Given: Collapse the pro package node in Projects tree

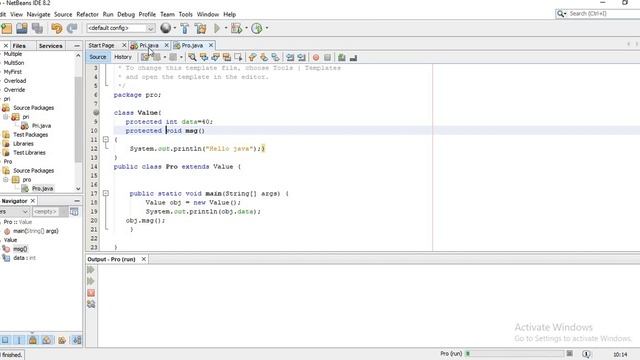Looking at the screenshot, I should (6, 180).
